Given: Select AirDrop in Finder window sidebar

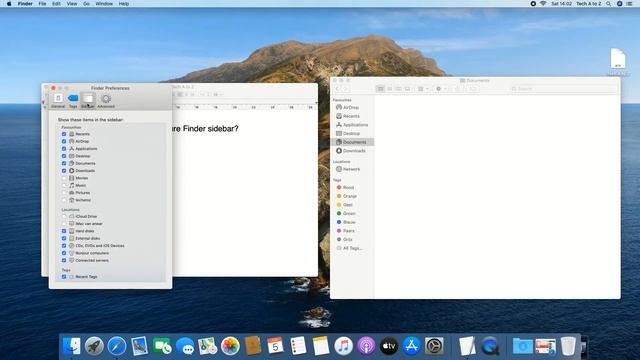Looking at the screenshot, I should pos(352,107).
